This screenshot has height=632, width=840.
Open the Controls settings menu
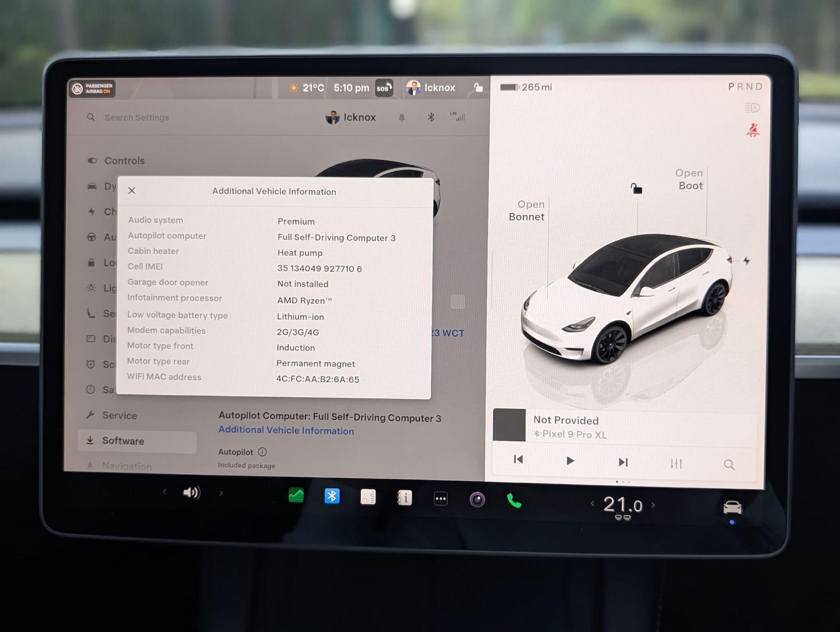click(116, 161)
